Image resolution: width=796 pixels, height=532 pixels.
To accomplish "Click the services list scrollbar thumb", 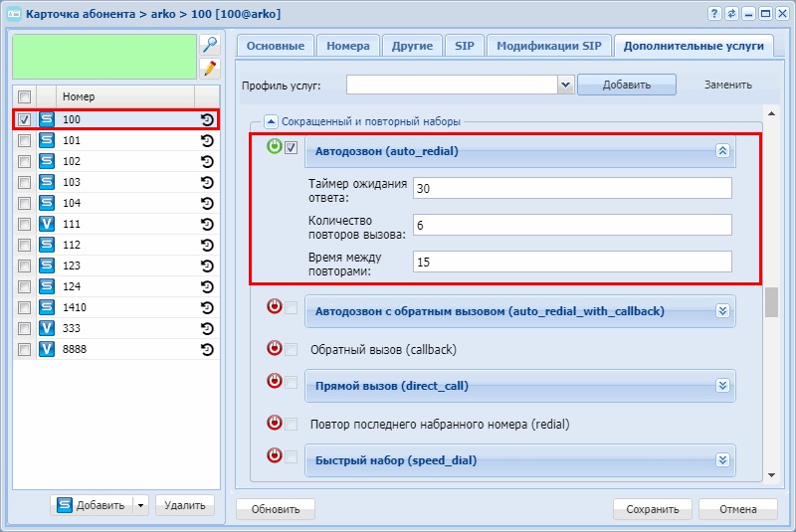I will coord(772,302).
